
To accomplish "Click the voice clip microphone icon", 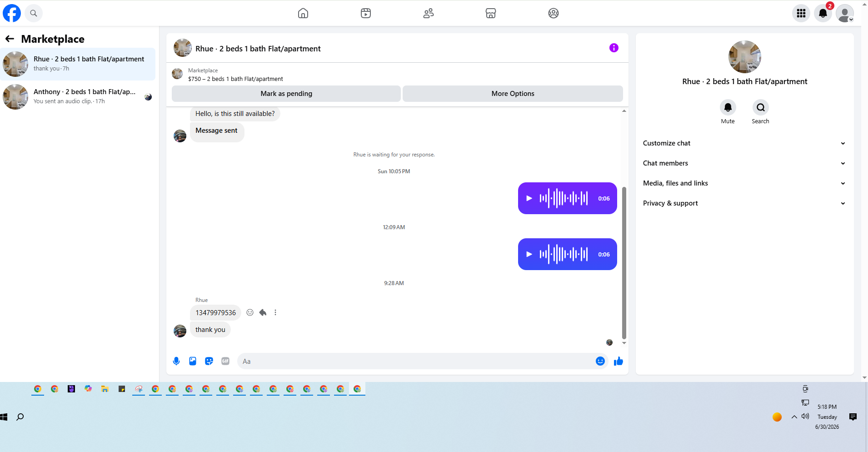I will (x=176, y=361).
